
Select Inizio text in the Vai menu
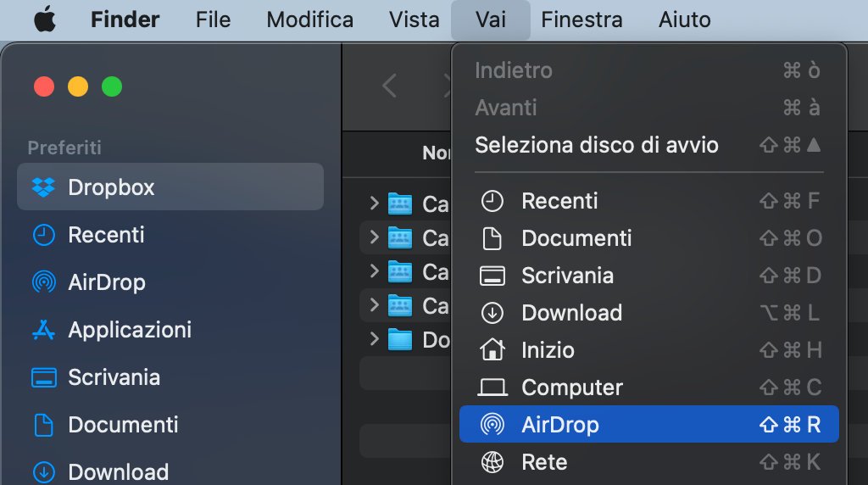pos(548,350)
